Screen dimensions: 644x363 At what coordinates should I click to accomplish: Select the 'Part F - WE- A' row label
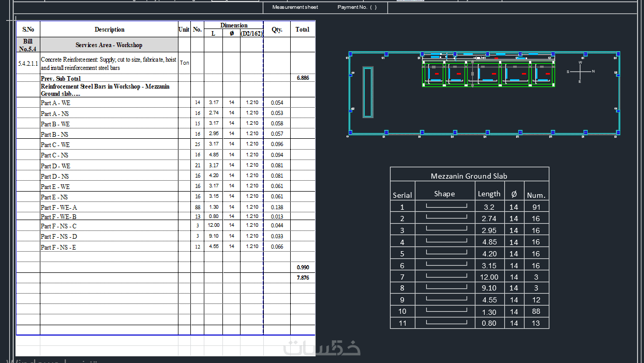coord(59,207)
